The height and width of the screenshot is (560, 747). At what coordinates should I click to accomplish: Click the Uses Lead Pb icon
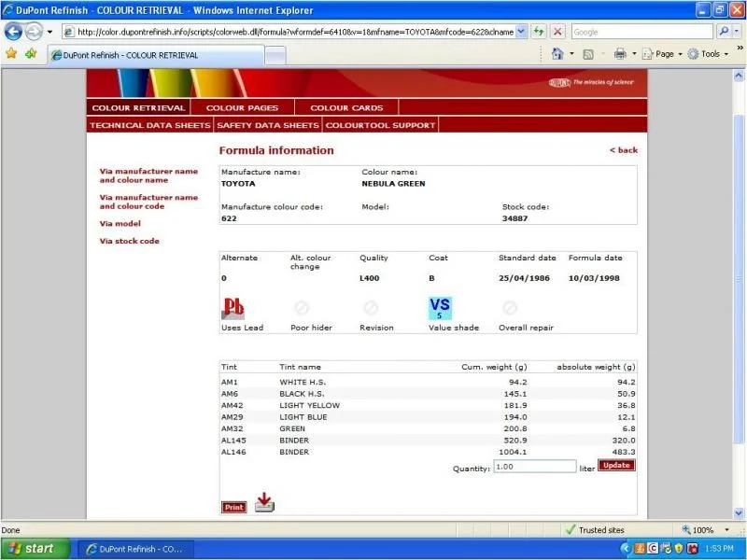click(x=233, y=308)
